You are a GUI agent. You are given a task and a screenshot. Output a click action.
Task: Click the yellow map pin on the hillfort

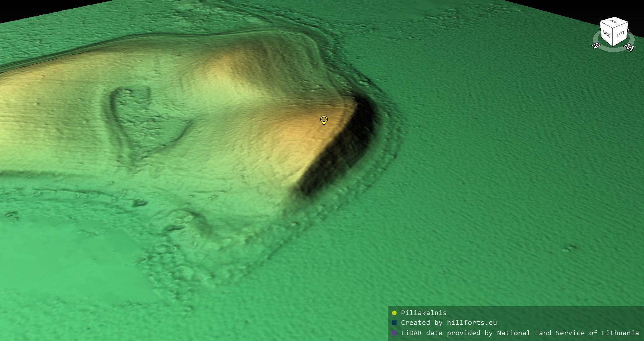(x=324, y=120)
